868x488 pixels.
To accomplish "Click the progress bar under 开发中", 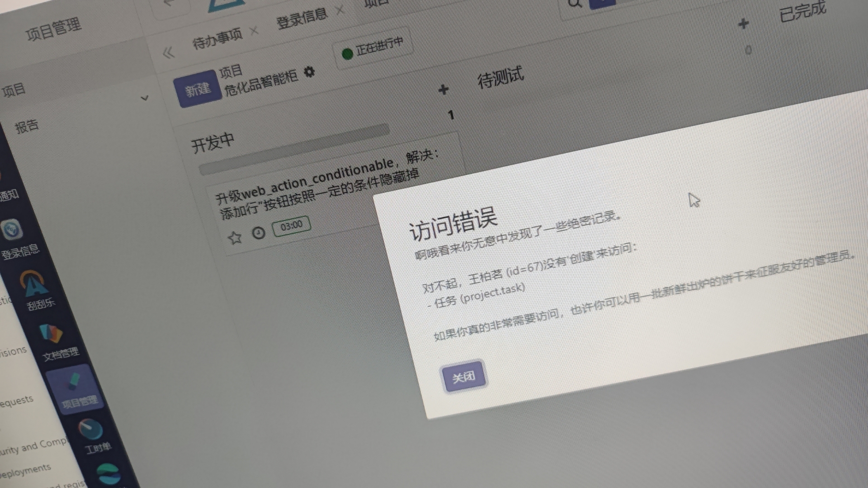I will (x=294, y=149).
